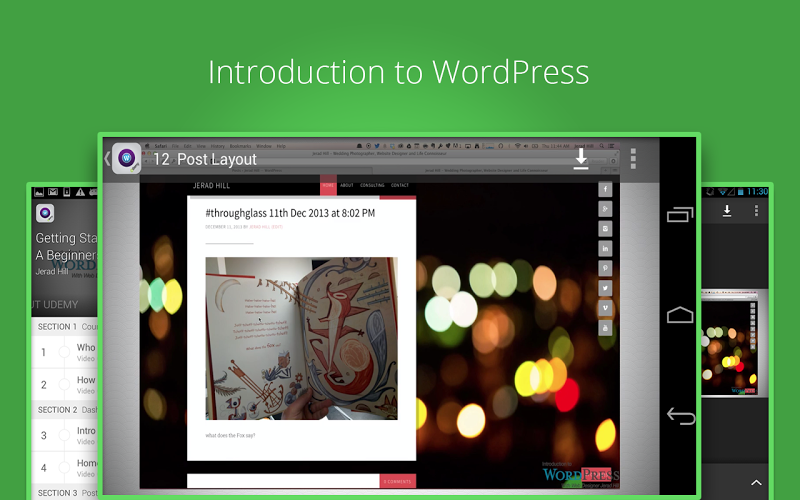This screenshot has width=800, height=500.
Task: Expand the up chevron in right phone screen
Action: click(756, 482)
